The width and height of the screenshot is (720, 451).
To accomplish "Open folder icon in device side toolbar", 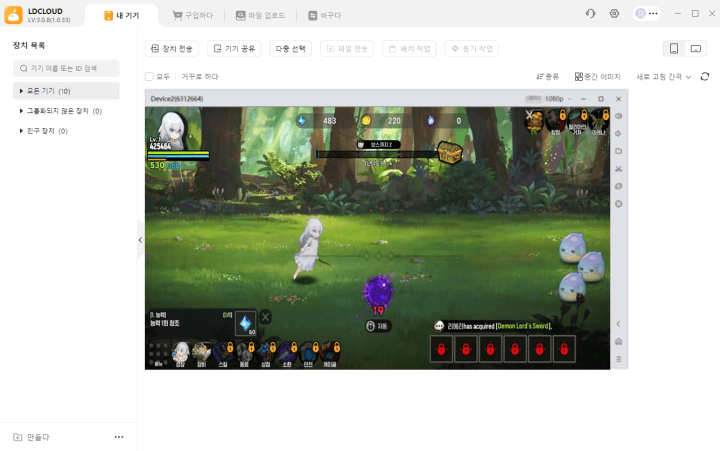I will (619, 151).
